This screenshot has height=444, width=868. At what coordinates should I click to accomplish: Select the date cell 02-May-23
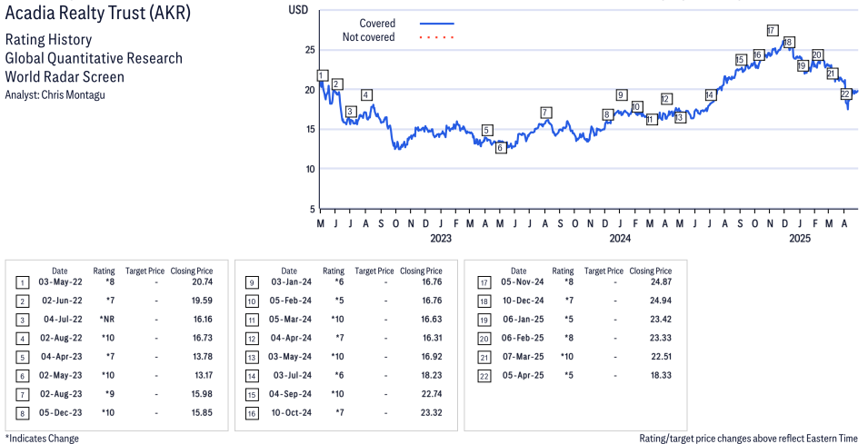click(x=61, y=375)
